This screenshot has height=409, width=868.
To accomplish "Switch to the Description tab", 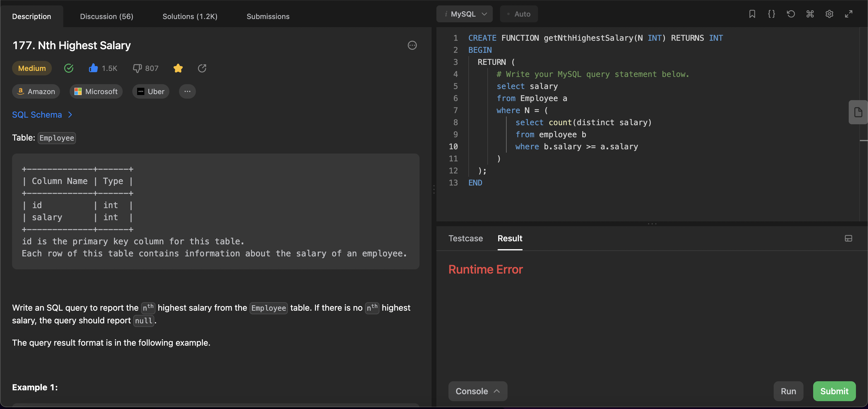I will click(x=31, y=16).
